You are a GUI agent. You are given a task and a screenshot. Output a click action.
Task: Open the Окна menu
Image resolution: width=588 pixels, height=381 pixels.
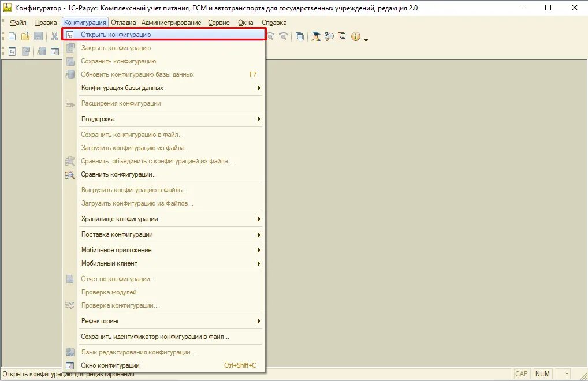[x=245, y=23]
